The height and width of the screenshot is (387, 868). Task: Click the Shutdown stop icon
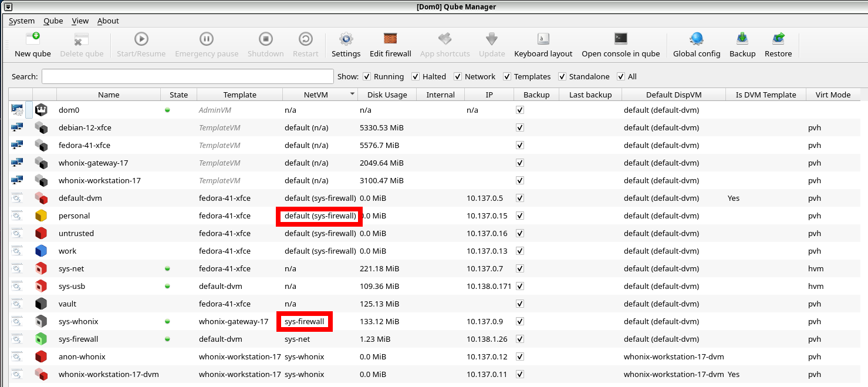[x=265, y=39]
